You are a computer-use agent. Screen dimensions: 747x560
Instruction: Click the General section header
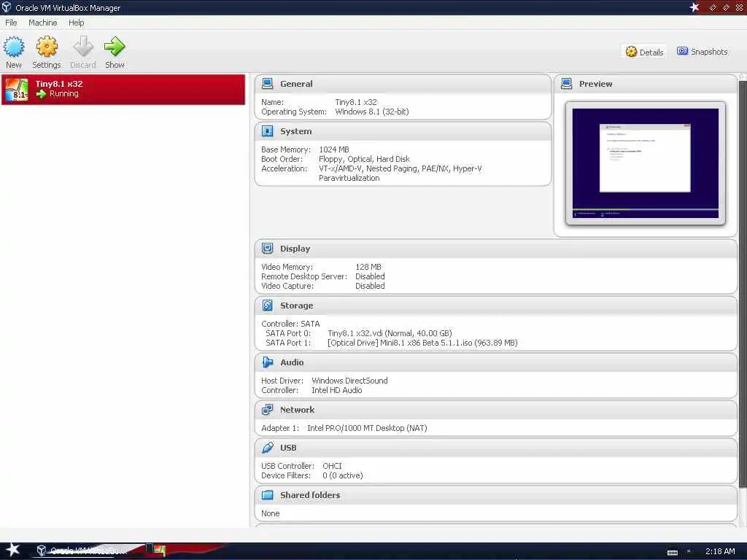pos(403,84)
